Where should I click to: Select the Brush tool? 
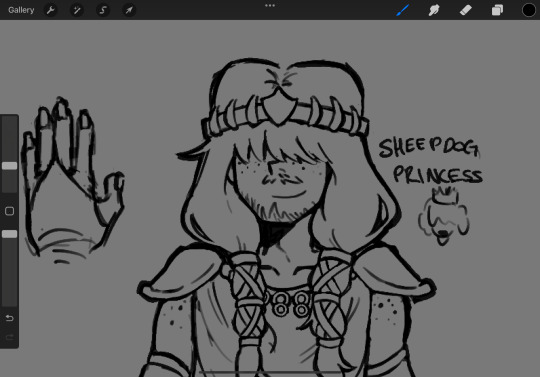click(402, 10)
